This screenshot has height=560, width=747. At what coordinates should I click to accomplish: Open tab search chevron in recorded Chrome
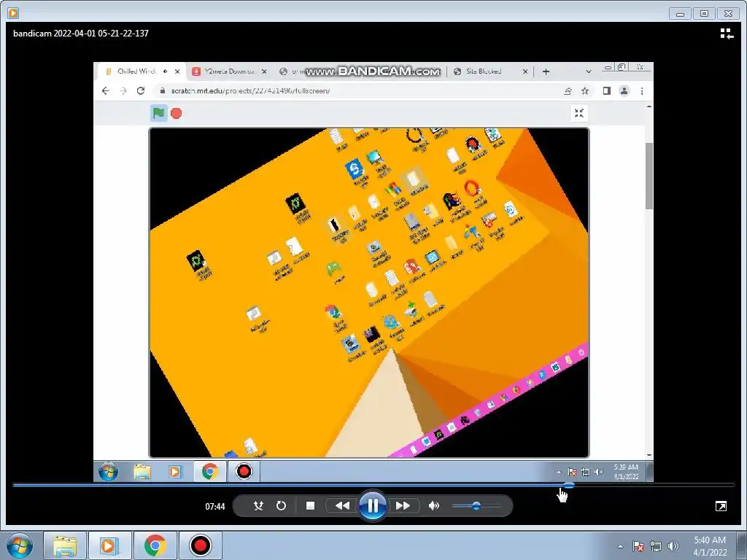[x=589, y=71]
